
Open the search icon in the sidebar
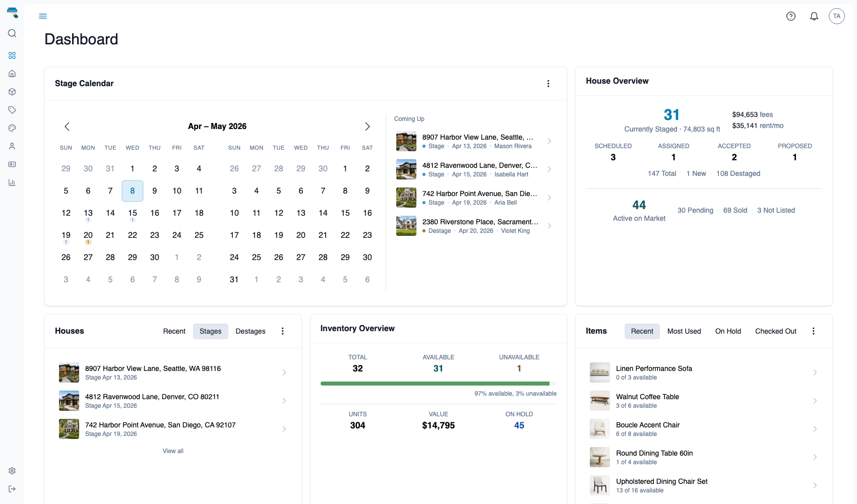coord(12,33)
